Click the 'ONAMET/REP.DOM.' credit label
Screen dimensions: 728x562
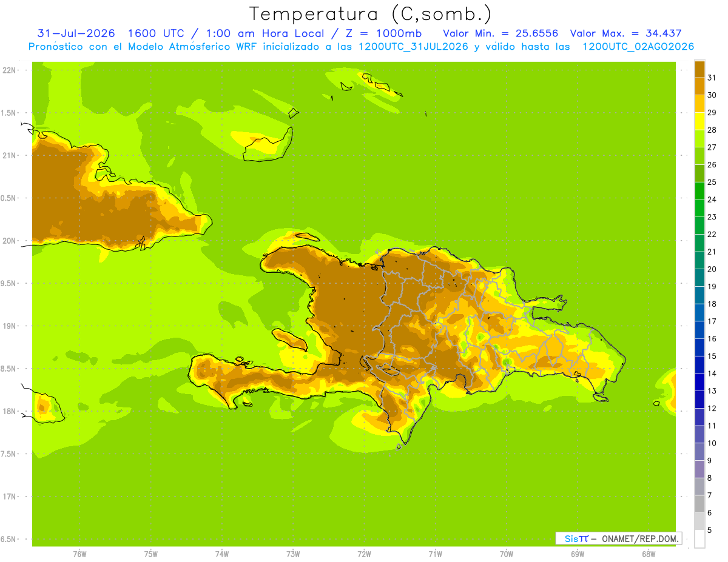(x=639, y=538)
